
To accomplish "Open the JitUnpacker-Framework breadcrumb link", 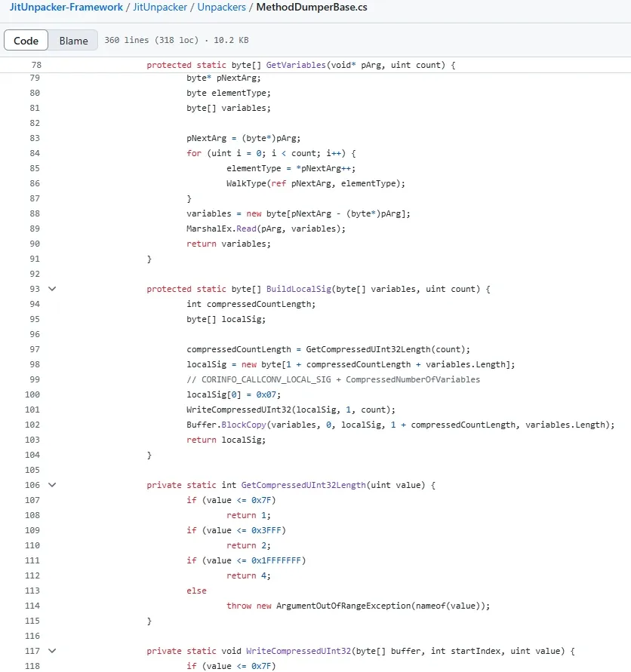I will 66,8.
